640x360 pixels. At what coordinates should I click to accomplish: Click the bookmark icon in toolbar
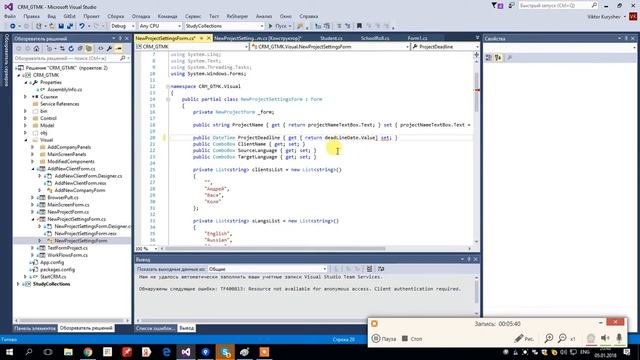tap(359, 26)
